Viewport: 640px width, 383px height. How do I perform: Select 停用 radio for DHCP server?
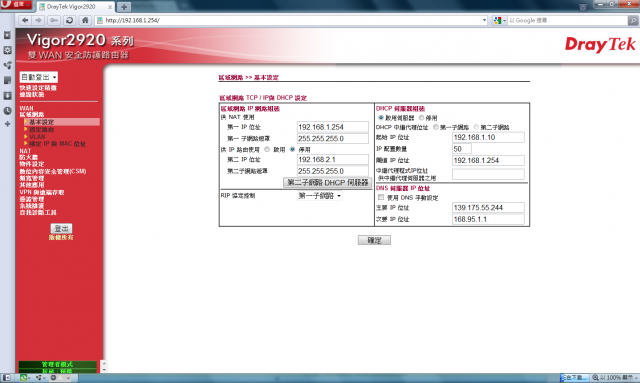click(x=422, y=118)
